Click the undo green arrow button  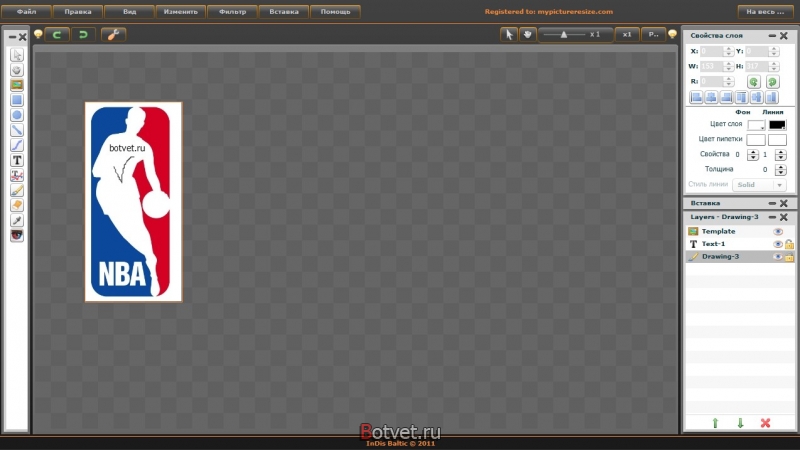57,35
